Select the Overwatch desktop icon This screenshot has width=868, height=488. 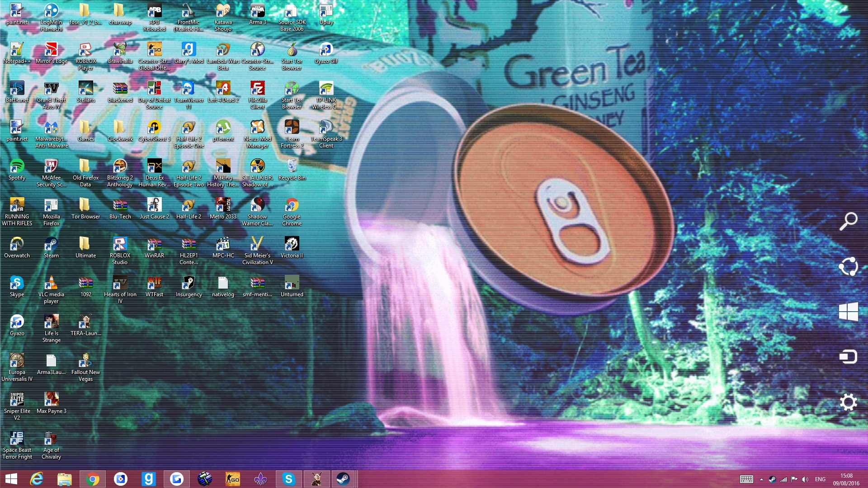17,247
